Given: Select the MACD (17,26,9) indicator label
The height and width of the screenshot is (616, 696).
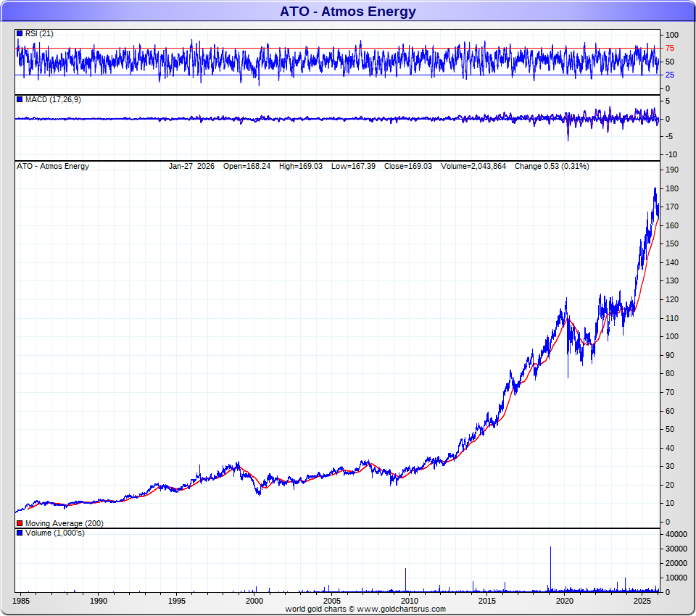Looking at the screenshot, I should point(53,99).
